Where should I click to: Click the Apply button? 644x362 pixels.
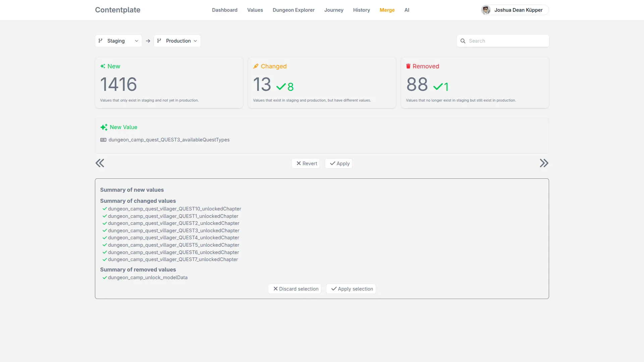[339, 164]
